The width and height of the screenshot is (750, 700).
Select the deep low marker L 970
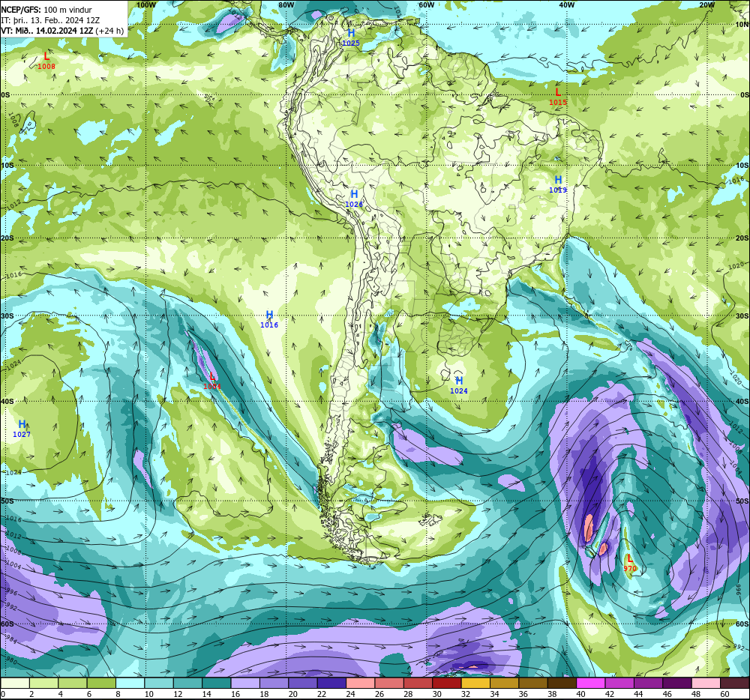tap(630, 563)
